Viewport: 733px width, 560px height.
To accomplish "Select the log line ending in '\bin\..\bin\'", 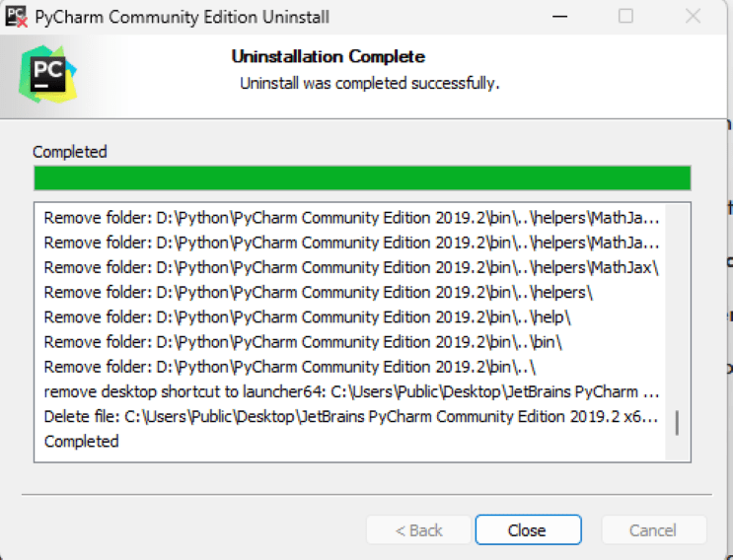I will (303, 342).
